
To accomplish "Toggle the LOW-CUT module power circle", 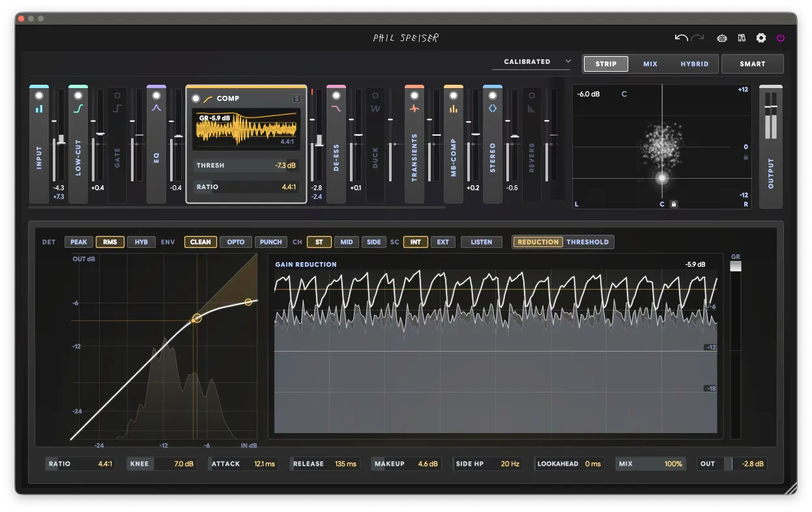I will click(78, 95).
